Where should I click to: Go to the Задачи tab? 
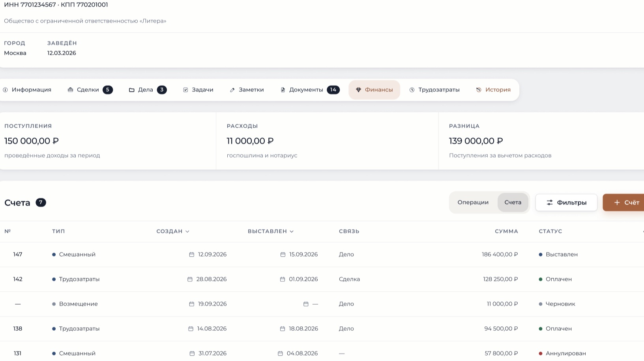pyautogui.click(x=198, y=90)
